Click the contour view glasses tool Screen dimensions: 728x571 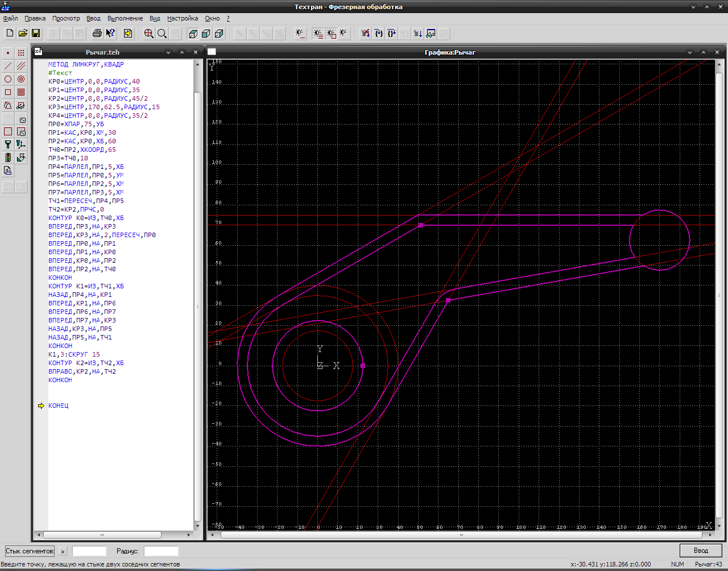tap(21, 105)
